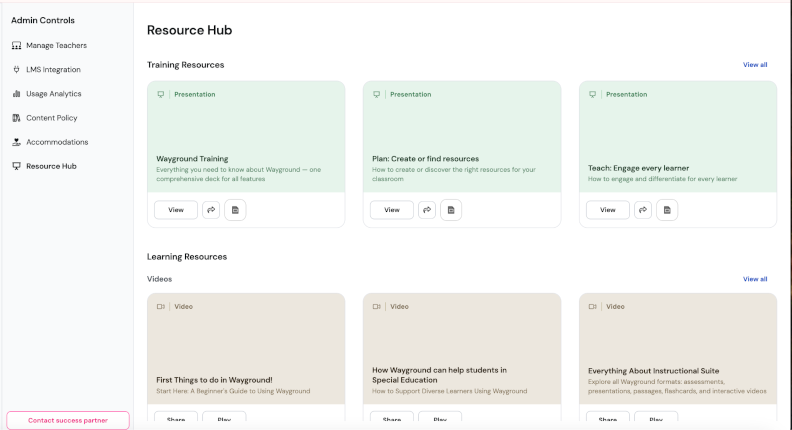Image resolution: width=792 pixels, height=430 pixels.
Task: Click the Resource Hub presentation icon
Action: pos(16,166)
